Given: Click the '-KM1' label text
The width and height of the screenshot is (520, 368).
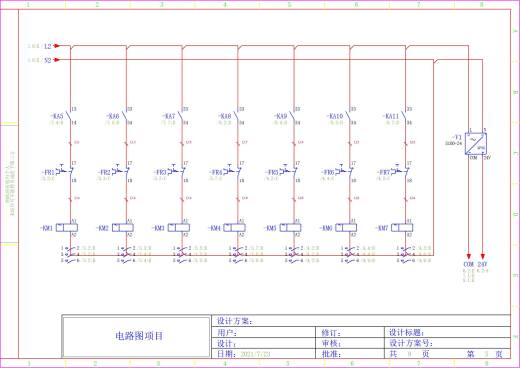Looking at the screenshot, I should 46,228.
